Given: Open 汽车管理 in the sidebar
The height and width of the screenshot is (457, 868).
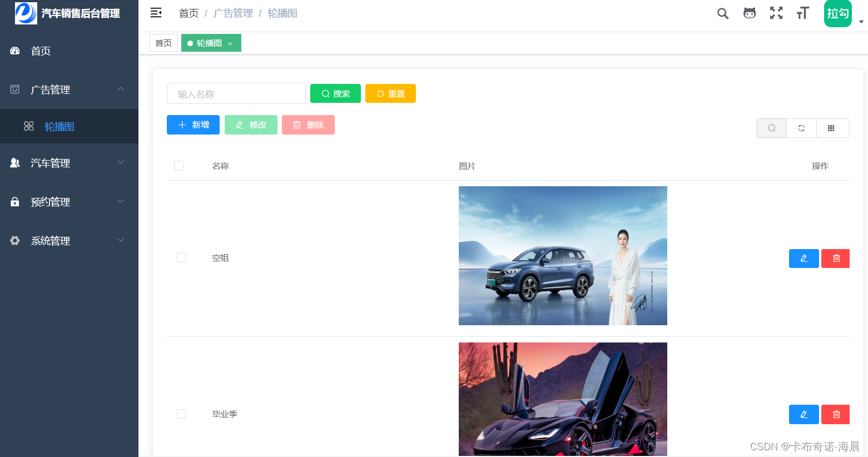Looking at the screenshot, I should coord(69,163).
